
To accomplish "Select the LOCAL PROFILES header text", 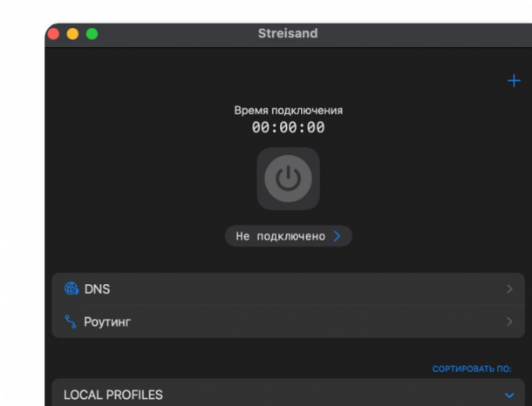I will [113, 395].
